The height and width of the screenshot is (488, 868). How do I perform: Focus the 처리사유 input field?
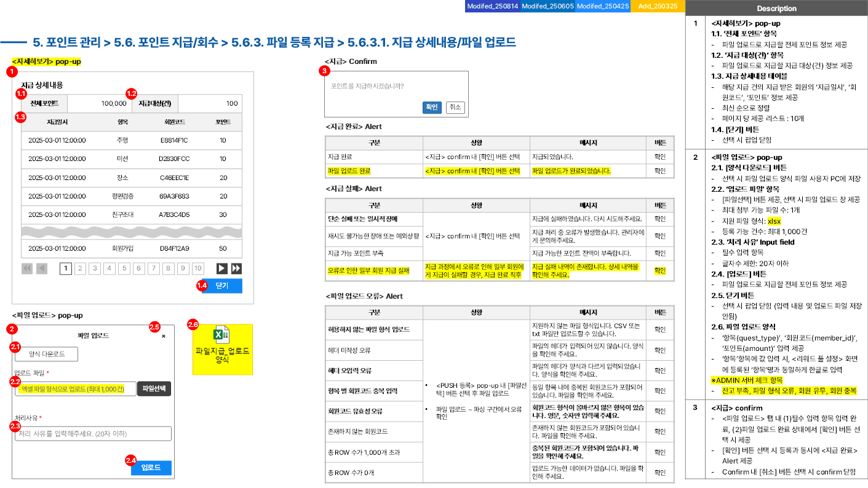pyautogui.click(x=94, y=433)
